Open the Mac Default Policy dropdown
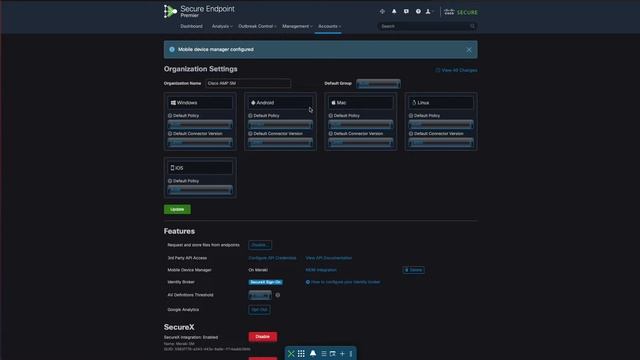The height and width of the screenshot is (360, 640). (361, 124)
